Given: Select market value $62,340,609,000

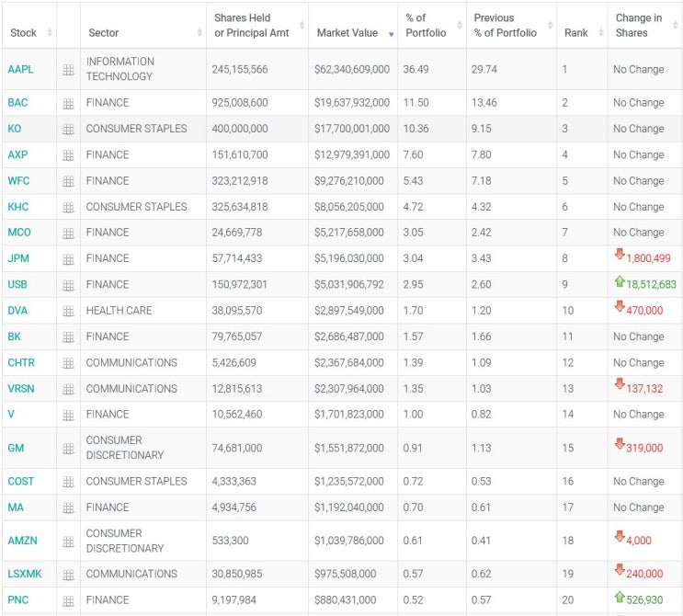Looking at the screenshot, I should (352, 69).
